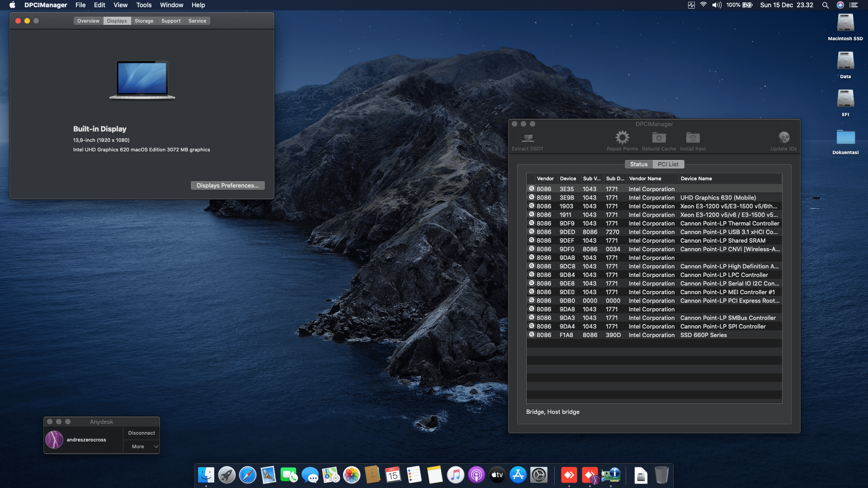Click the Repair Perms gear icon
The width and height of the screenshot is (868, 488).
622,137
